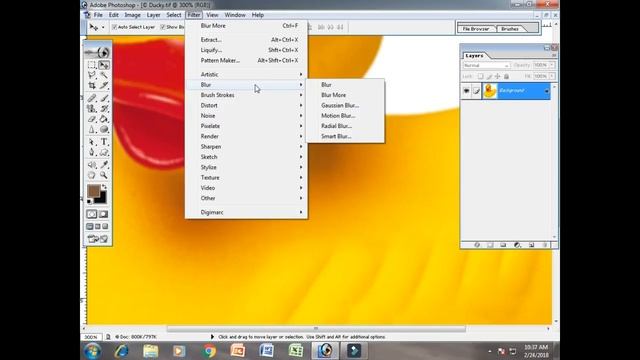
Task: Switch to Standard Screen Mode
Action: pos(90,227)
